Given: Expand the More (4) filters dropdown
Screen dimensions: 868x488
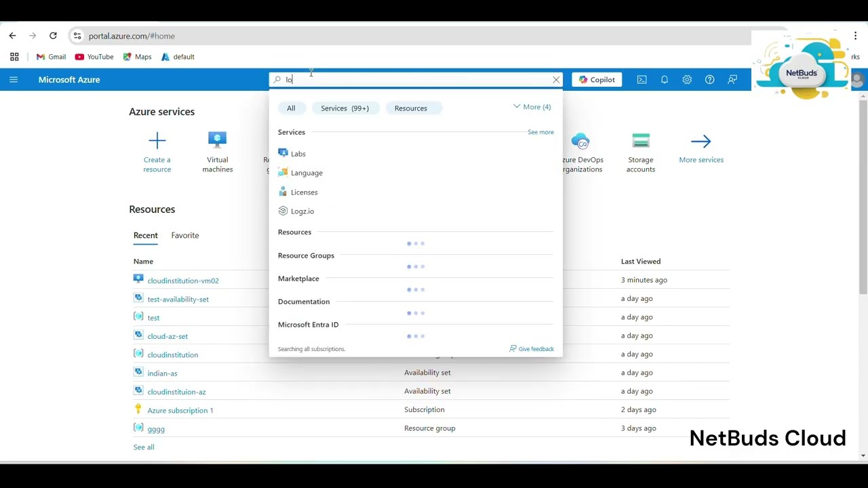Looking at the screenshot, I should tap(532, 107).
